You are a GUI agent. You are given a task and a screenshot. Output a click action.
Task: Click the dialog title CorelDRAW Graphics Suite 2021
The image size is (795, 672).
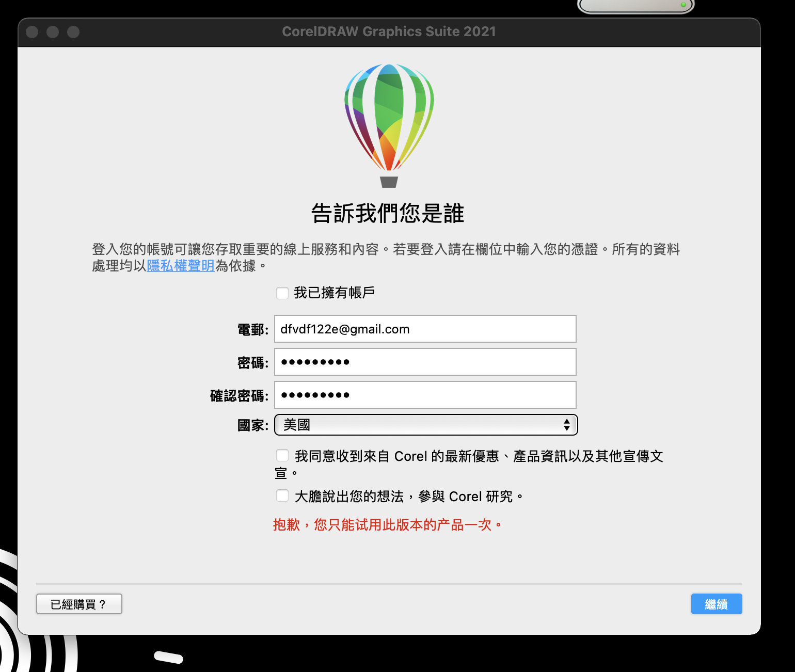click(x=389, y=31)
